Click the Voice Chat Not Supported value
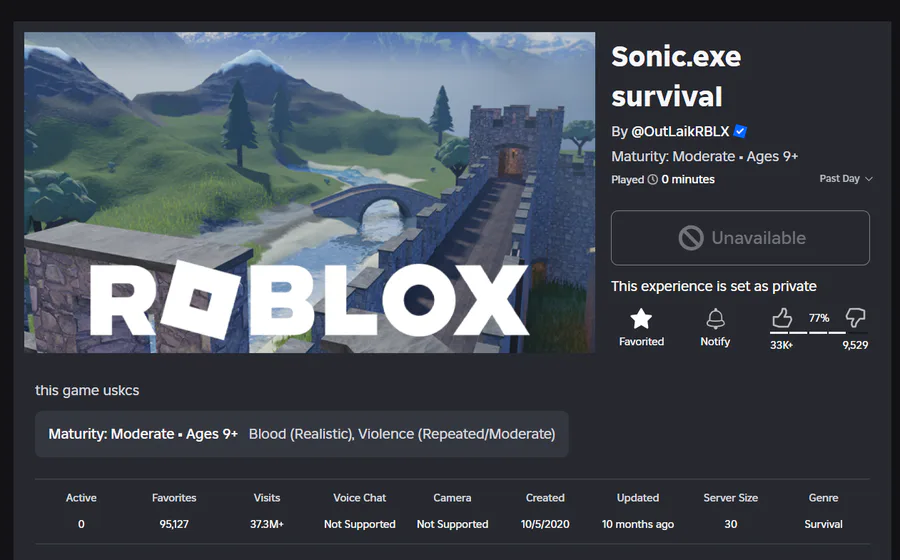 pyautogui.click(x=360, y=524)
